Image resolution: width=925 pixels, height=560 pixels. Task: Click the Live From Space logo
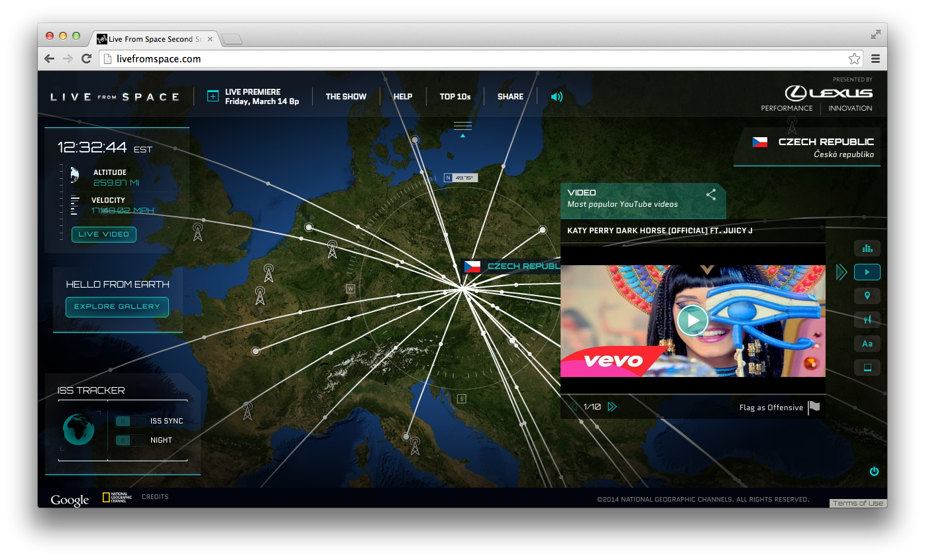(x=115, y=97)
